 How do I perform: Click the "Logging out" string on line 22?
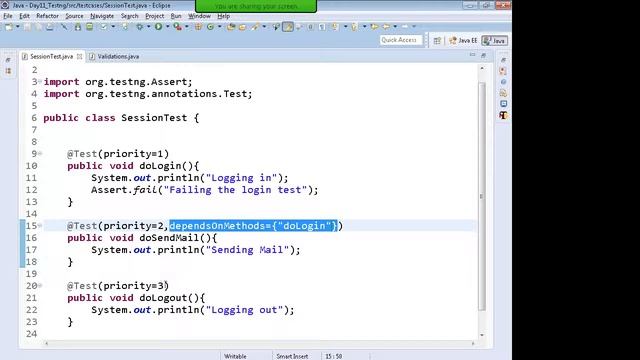[x=244, y=310]
